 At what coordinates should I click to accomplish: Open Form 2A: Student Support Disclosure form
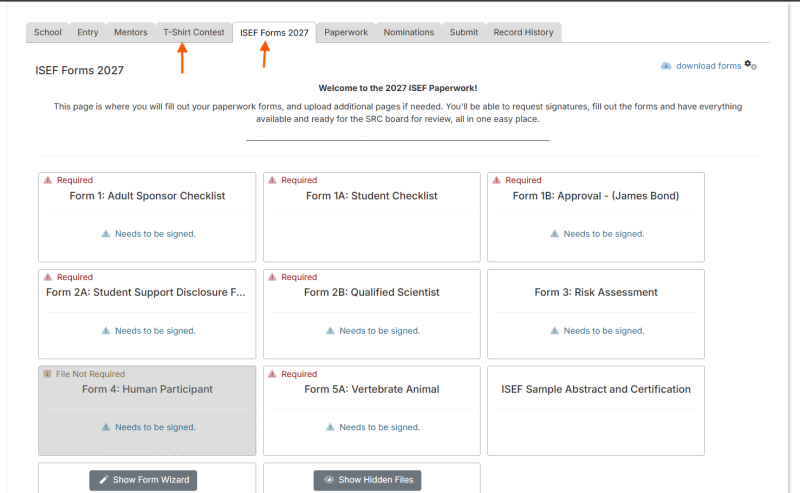pos(147,314)
